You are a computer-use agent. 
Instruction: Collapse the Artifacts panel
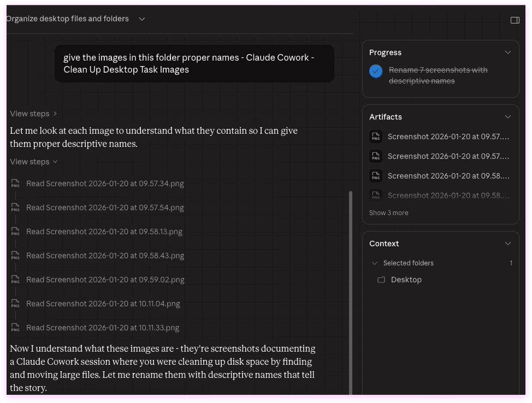point(507,117)
